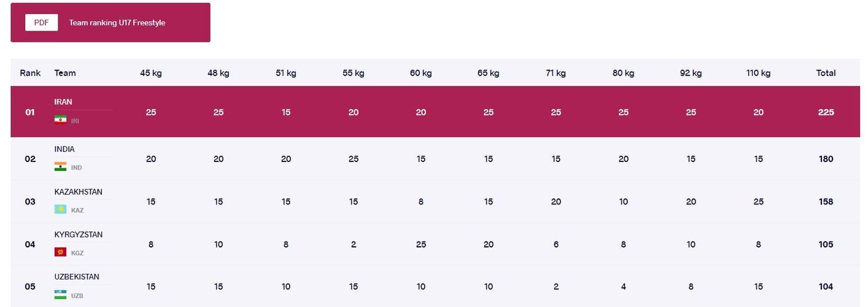Click the UZBEKISTAN team name
The width and height of the screenshot is (868, 307).
77,277
